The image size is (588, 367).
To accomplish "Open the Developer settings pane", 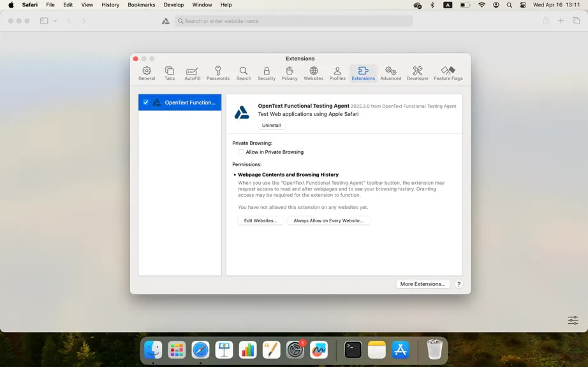I will point(417,73).
